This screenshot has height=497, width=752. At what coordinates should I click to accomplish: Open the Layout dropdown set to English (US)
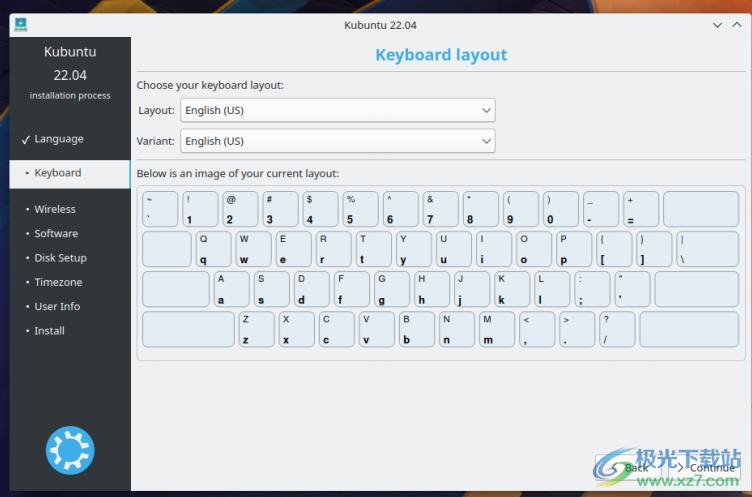(x=338, y=110)
